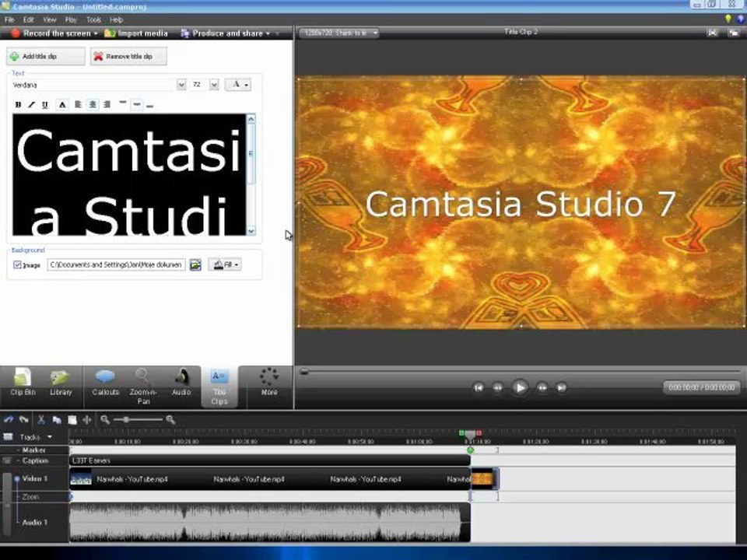
Task: Open the More tools tab
Action: 269,383
